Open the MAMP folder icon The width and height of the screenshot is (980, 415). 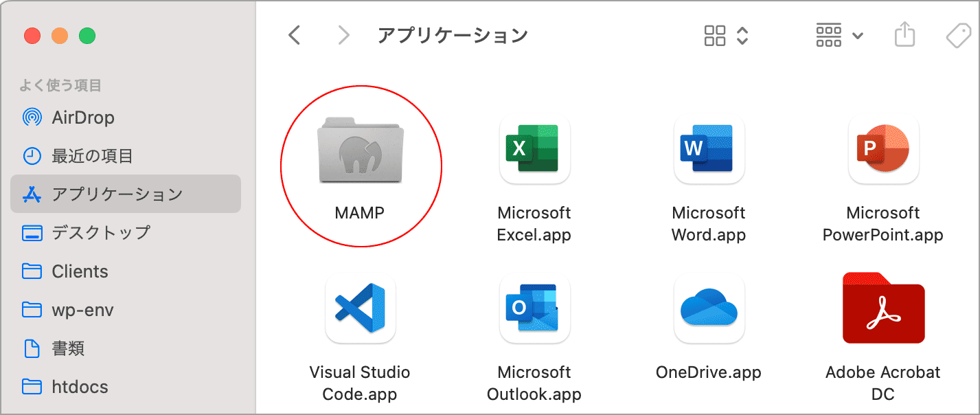(361, 152)
